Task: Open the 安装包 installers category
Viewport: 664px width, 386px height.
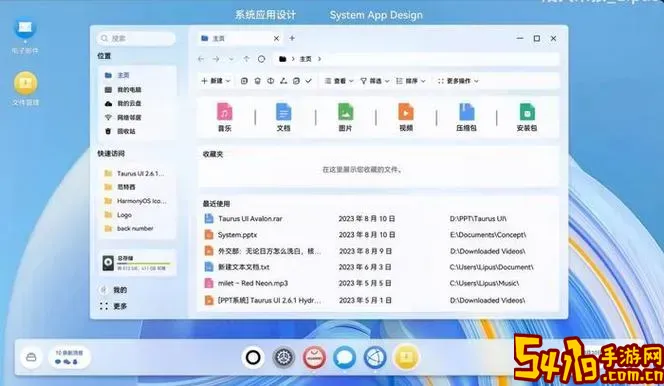Action: (527, 117)
